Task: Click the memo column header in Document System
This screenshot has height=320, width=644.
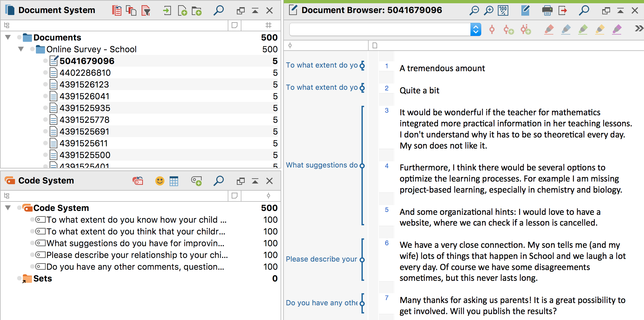Action: pyautogui.click(x=234, y=25)
